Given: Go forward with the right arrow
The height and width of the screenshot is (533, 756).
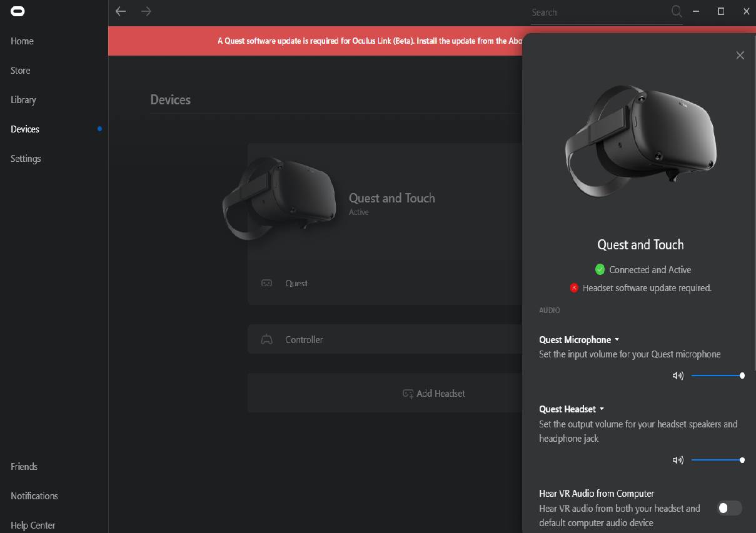Looking at the screenshot, I should pos(146,11).
